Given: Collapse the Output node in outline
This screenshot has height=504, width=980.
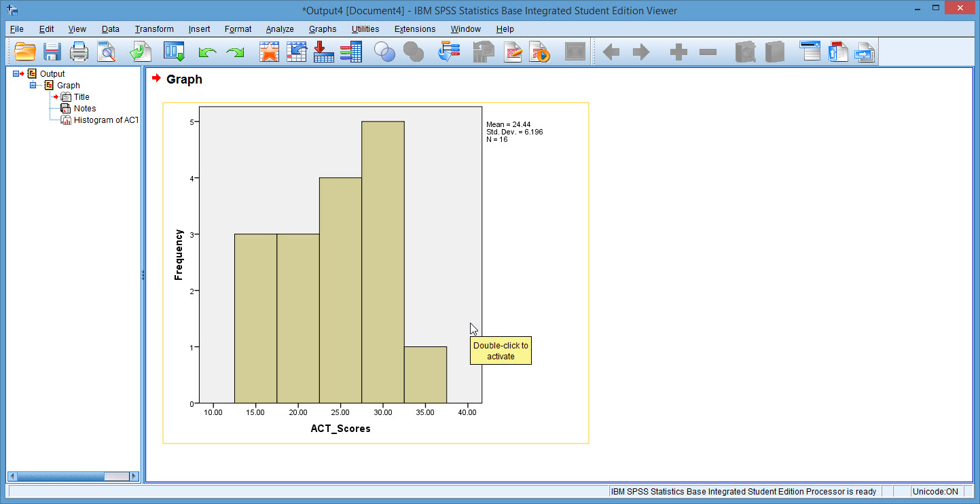Looking at the screenshot, I should tap(16, 73).
